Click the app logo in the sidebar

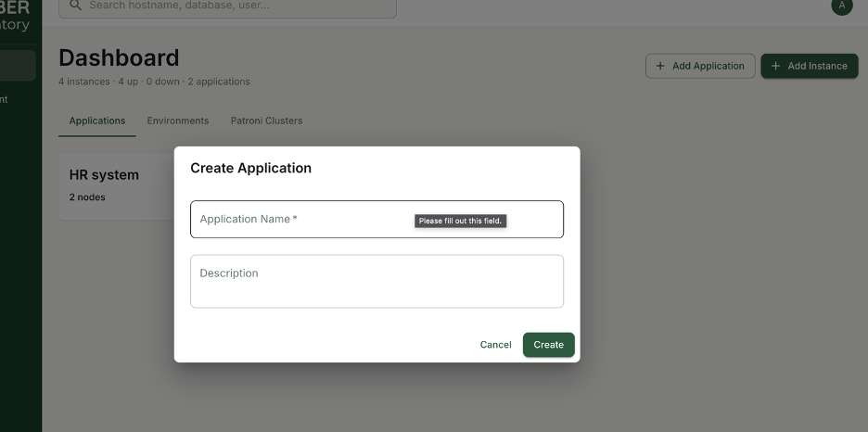[x=15, y=15]
